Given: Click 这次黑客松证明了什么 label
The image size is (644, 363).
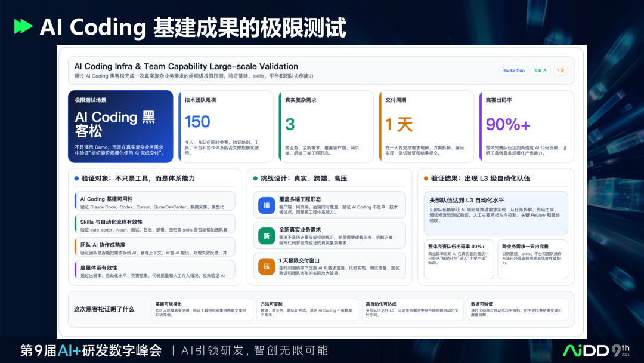Looking at the screenshot, I should [104, 309].
